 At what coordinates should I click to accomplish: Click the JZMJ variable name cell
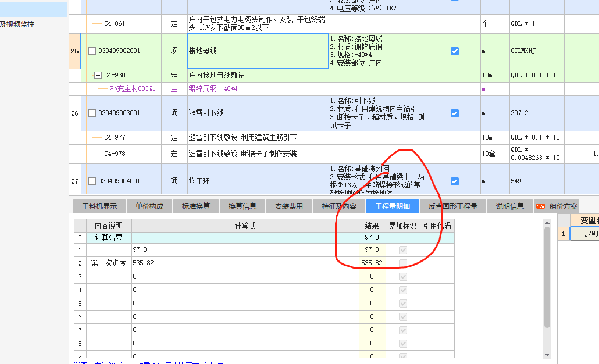pyautogui.click(x=584, y=234)
